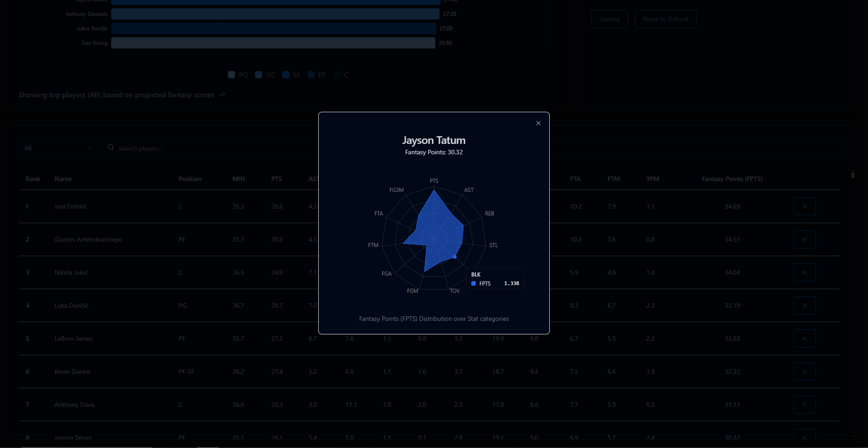This screenshot has width=868, height=448.
Task: Sort by Name column header
Action: click(63, 179)
